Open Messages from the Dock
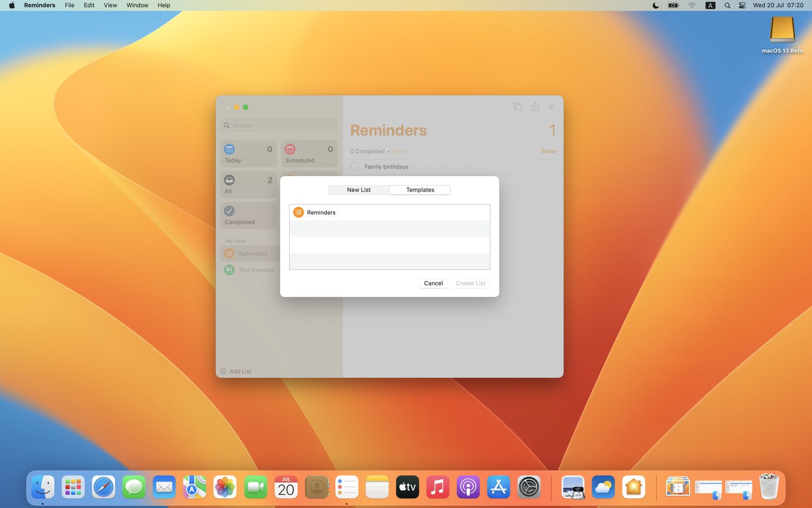 tap(134, 487)
